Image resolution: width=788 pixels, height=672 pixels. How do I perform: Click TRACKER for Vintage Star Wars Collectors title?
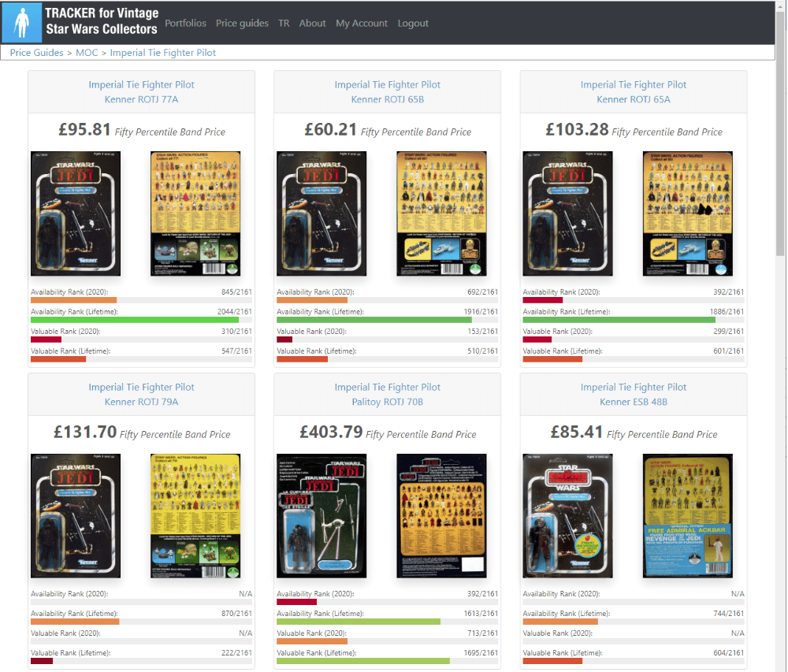[102, 21]
